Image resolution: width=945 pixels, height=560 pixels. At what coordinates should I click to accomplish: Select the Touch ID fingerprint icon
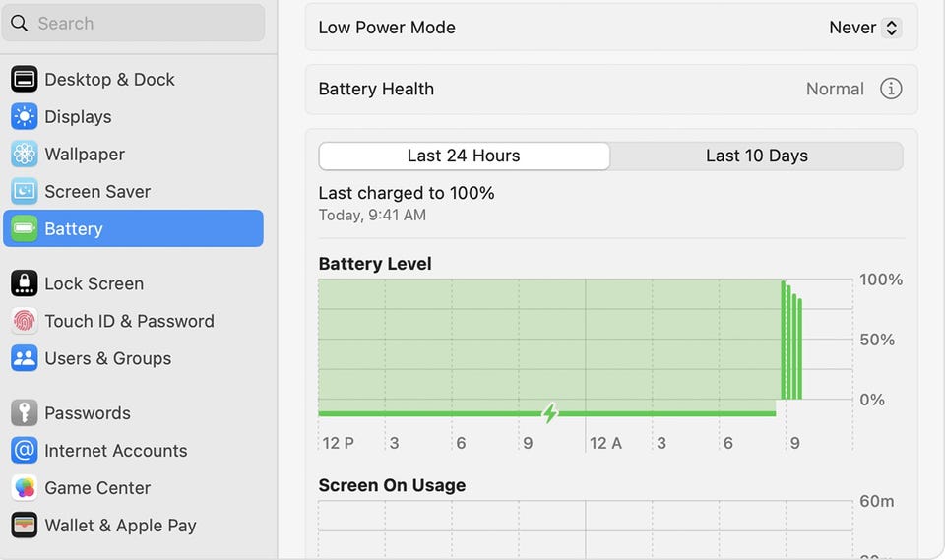point(24,321)
